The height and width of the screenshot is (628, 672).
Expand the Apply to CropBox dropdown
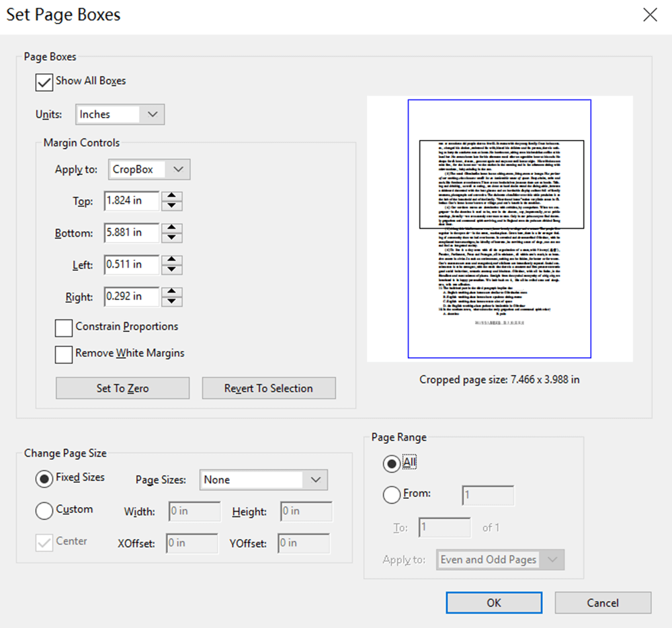(149, 169)
